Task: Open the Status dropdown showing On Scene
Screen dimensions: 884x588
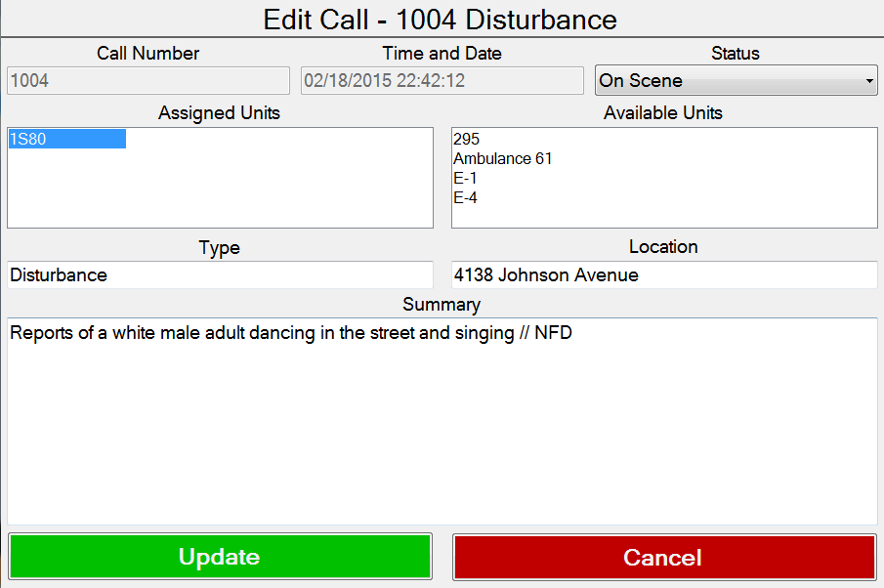Action: click(736, 81)
